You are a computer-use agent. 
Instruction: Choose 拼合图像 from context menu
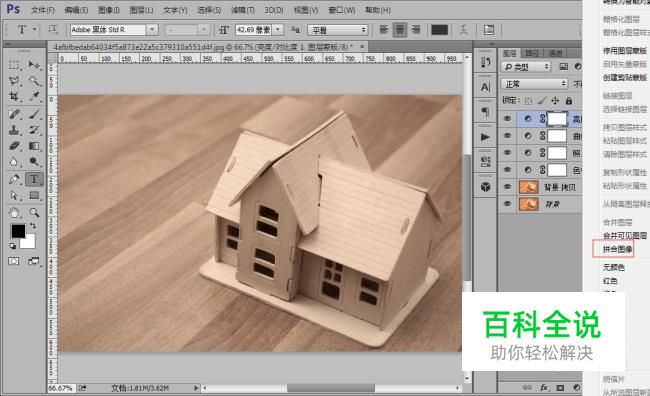coord(617,249)
